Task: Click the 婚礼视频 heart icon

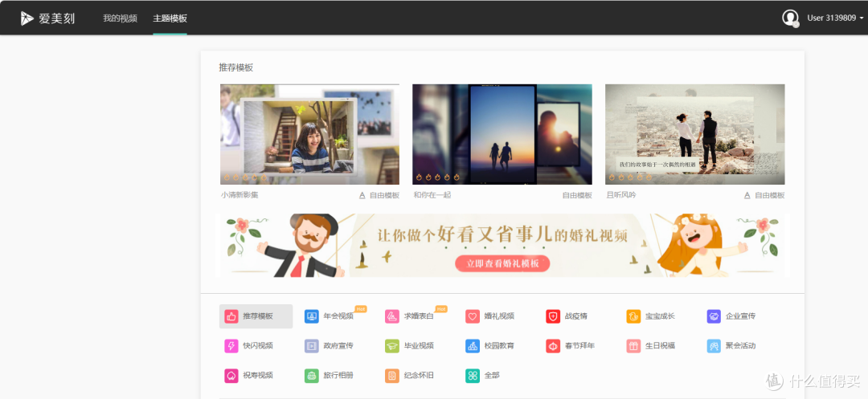Action: coord(473,316)
